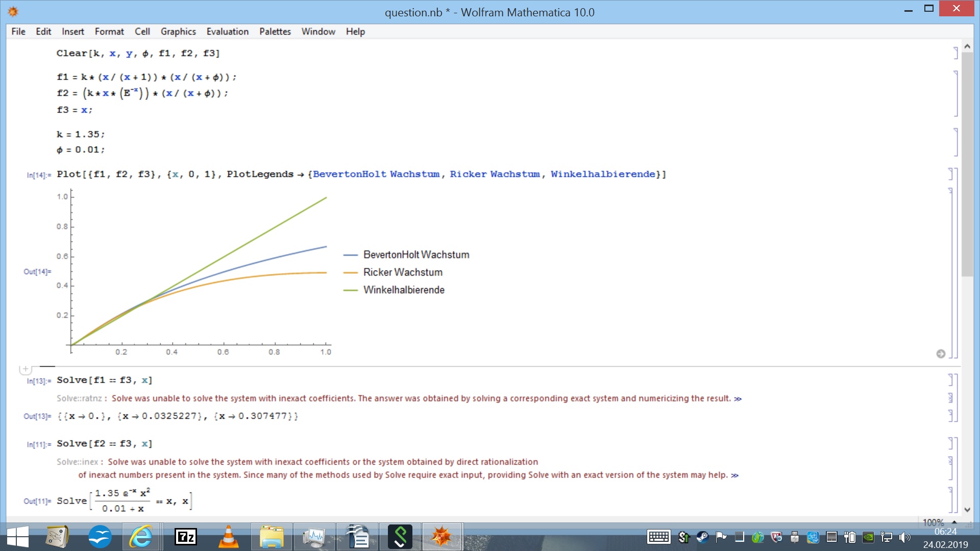The width and height of the screenshot is (980, 551).
Task: Open the Palettes menu
Action: click(x=275, y=32)
